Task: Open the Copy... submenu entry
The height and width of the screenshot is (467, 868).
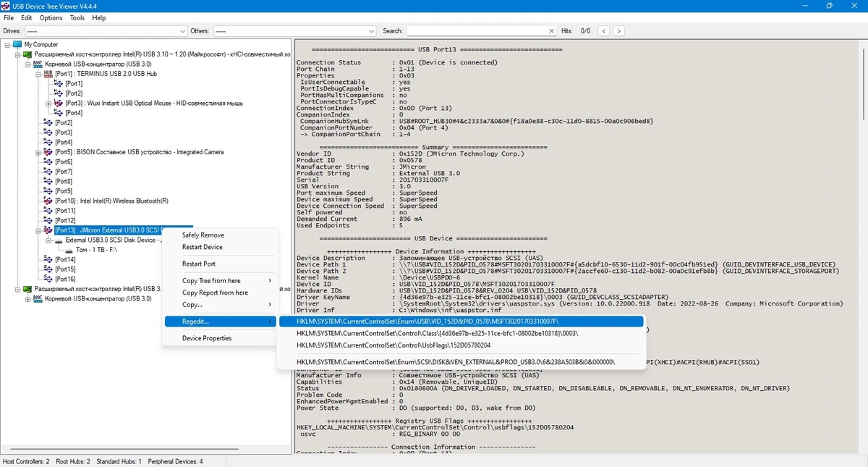Action: pos(220,305)
